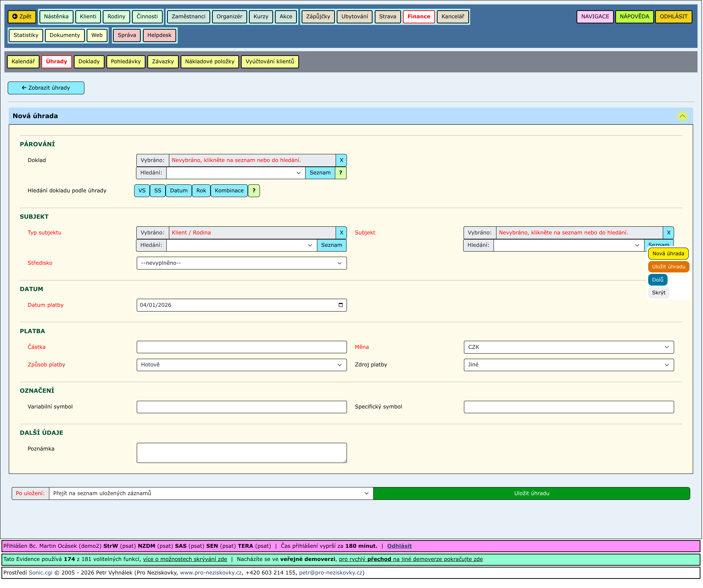Clear Typ subjektu selection with X
Screen dimensions: 703x588
[x=341, y=233]
